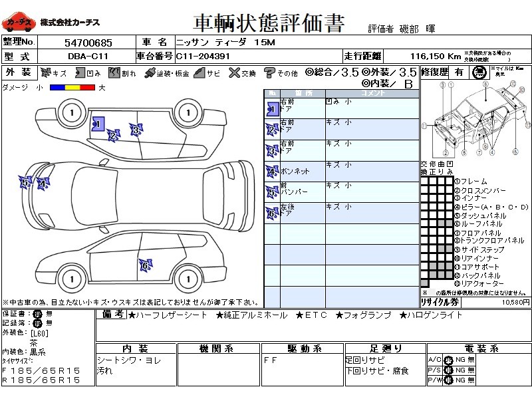This screenshot has height=399, width=532.
Task: Click the 内装 interior grade B
Action: pos(408,84)
